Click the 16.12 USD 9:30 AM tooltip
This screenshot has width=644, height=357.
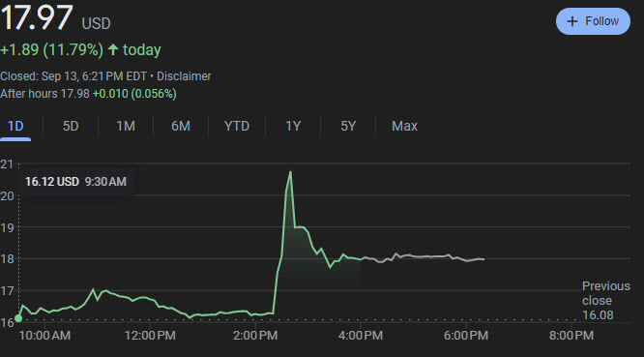(75, 182)
